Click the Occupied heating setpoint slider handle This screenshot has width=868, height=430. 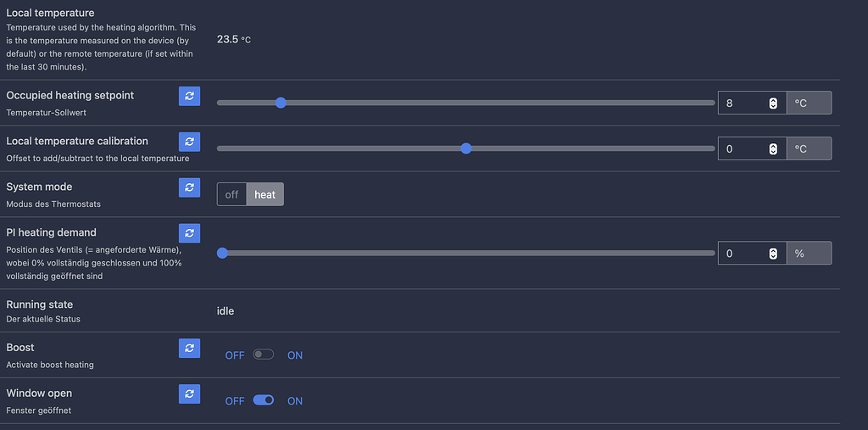point(281,103)
